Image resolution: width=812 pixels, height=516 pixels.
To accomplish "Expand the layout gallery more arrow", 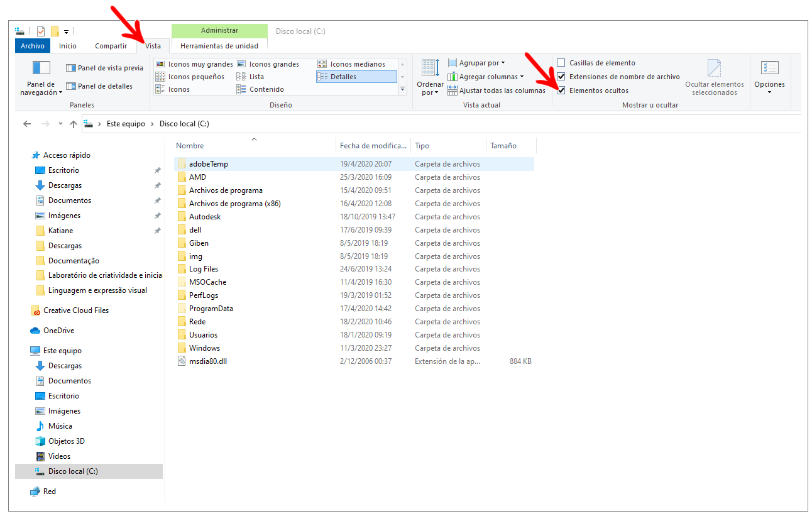I will (x=403, y=89).
